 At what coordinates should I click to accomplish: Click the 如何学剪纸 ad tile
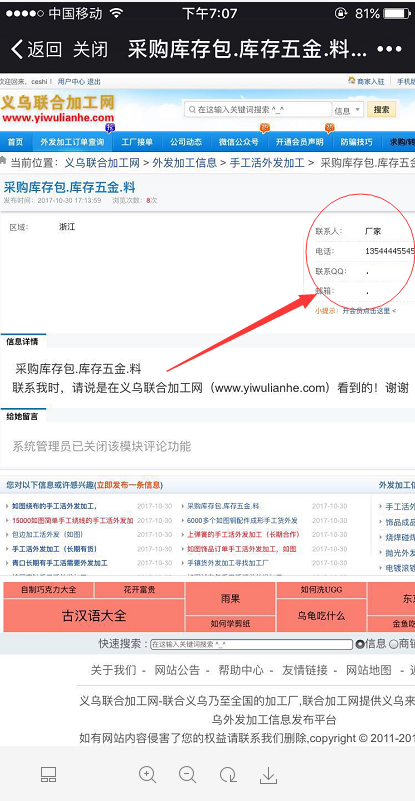coord(230,624)
